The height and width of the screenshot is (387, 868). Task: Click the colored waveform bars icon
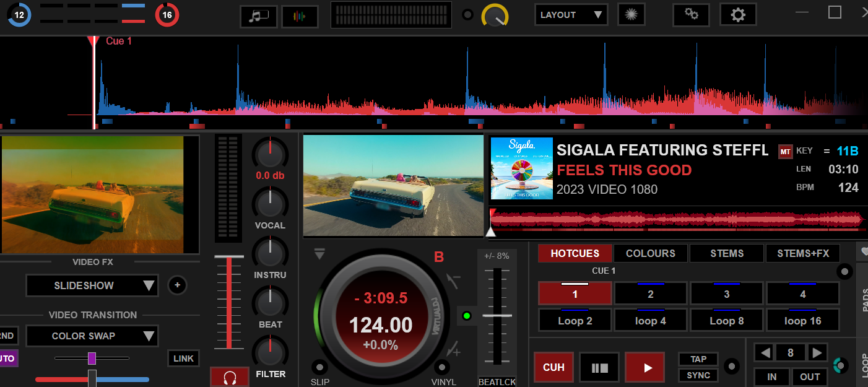(x=300, y=16)
